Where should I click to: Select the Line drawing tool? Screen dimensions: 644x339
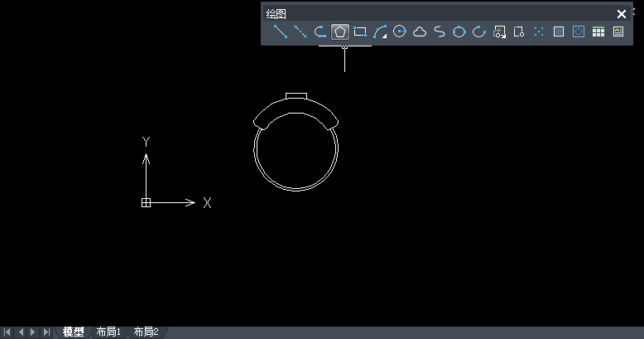pyautogui.click(x=281, y=32)
